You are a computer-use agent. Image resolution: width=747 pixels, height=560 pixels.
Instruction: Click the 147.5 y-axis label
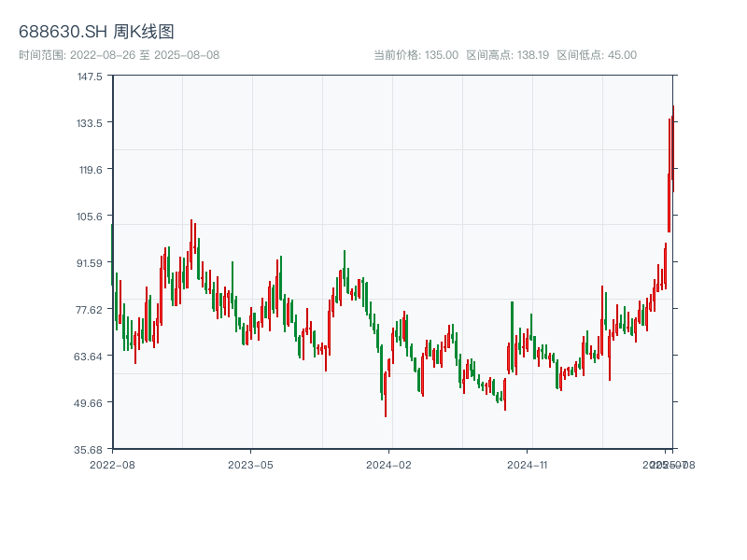(90, 77)
